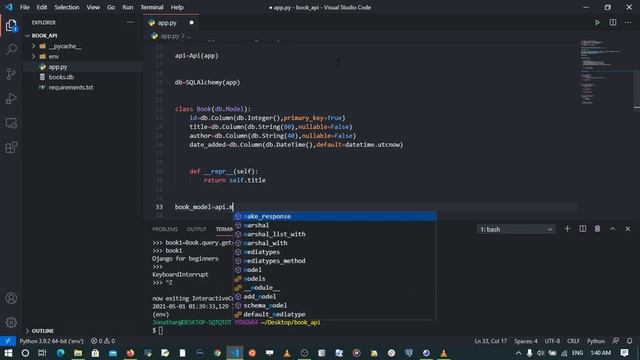Screen dimensions: 640x360
Task: Click the feedback icon in status bar
Action: pos(616,341)
